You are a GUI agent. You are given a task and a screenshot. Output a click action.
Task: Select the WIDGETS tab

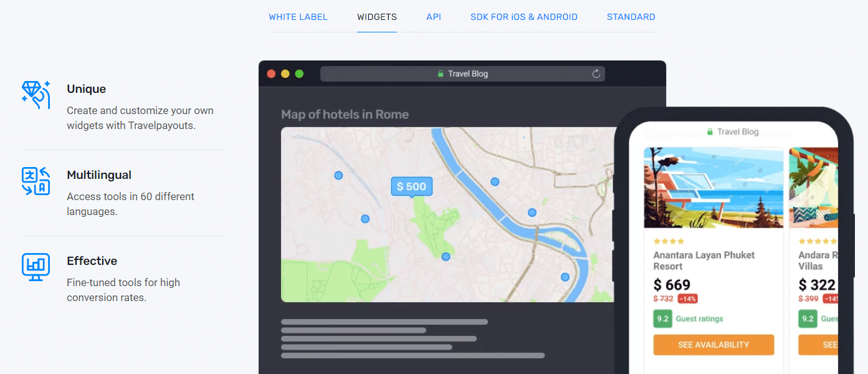tap(377, 17)
